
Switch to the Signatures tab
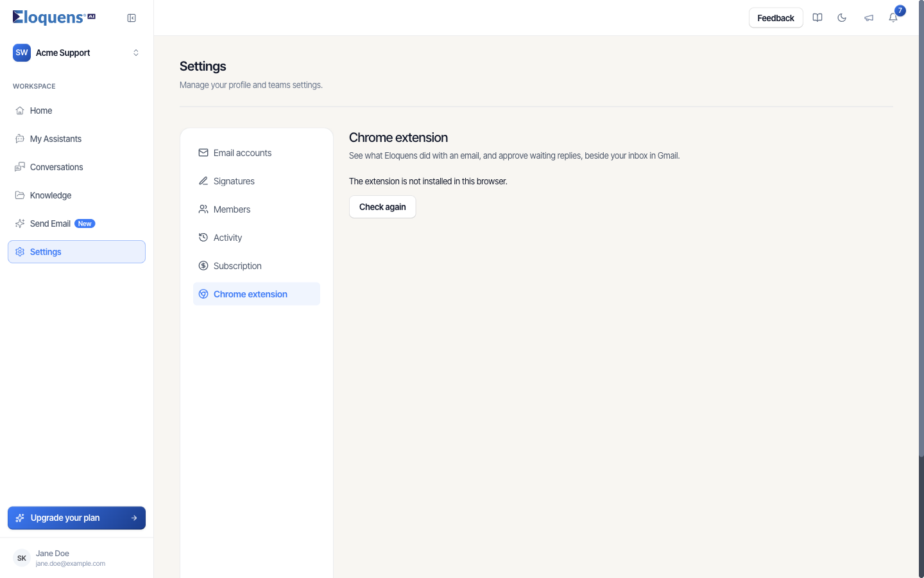(257, 181)
